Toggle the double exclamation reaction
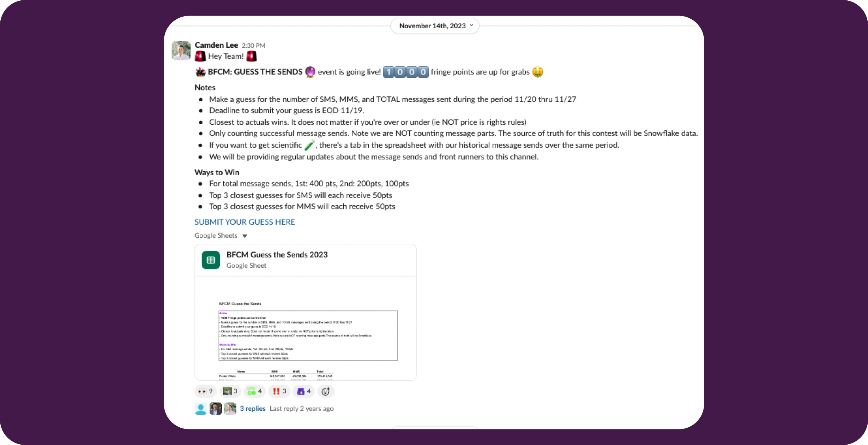868x445 pixels. click(x=279, y=391)
